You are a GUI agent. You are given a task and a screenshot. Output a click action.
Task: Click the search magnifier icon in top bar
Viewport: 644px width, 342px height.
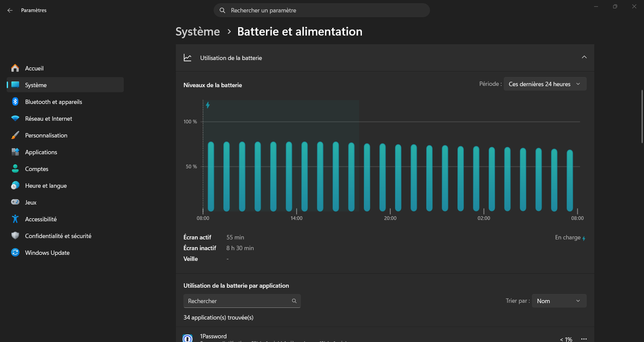point(222,10)
